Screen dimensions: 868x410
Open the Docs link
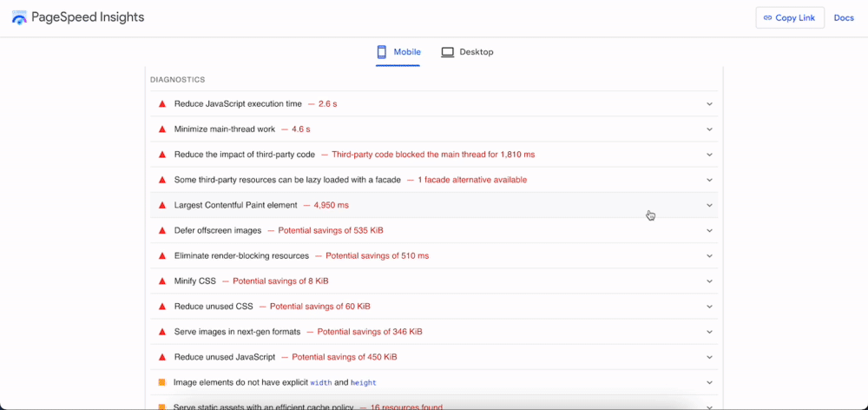click(x=844, y=18)
